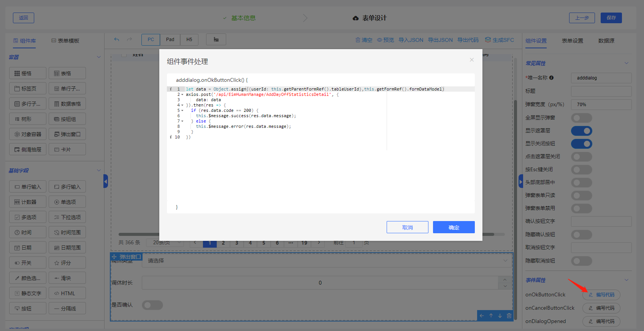The image size is (644, 331).
Task: Select the 下拉选项 component
Action: pos(67,217)
